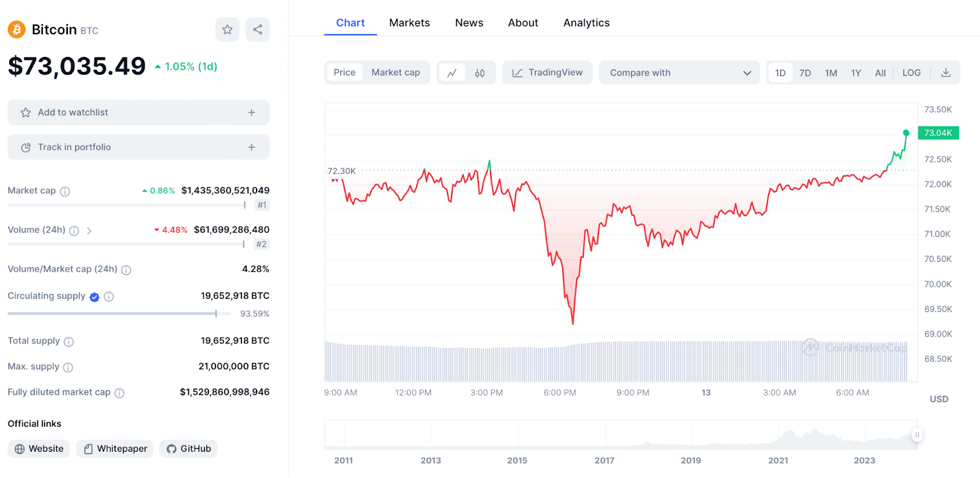Switch to line chart view

point(452,73)
